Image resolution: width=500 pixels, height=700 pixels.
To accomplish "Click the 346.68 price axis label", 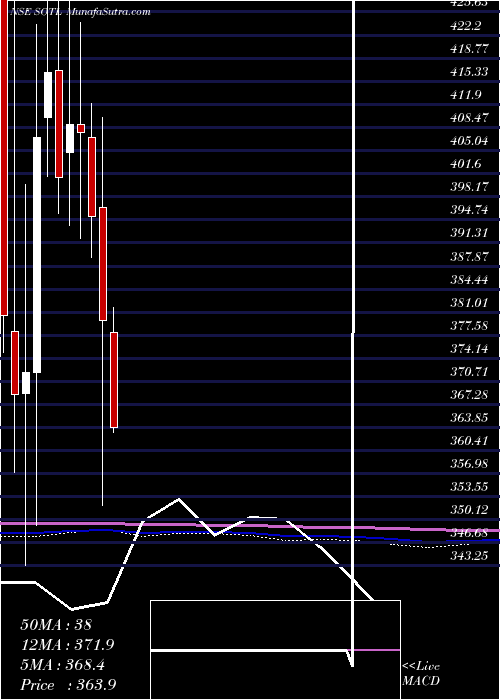I will coord(469,533).
